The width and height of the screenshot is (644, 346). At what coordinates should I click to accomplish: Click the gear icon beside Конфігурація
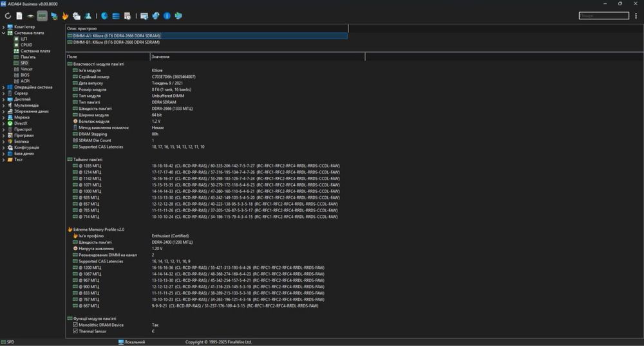pyautogui.click(x=10, y=147)
